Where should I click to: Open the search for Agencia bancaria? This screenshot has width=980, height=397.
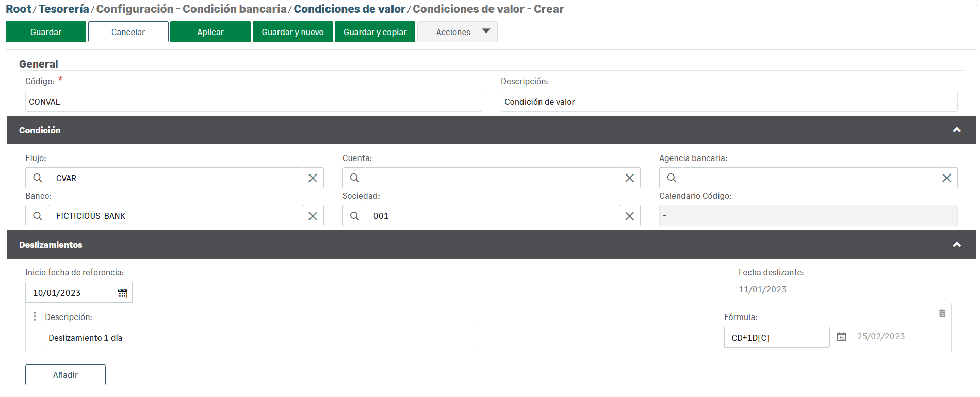(x=672, y=178)
